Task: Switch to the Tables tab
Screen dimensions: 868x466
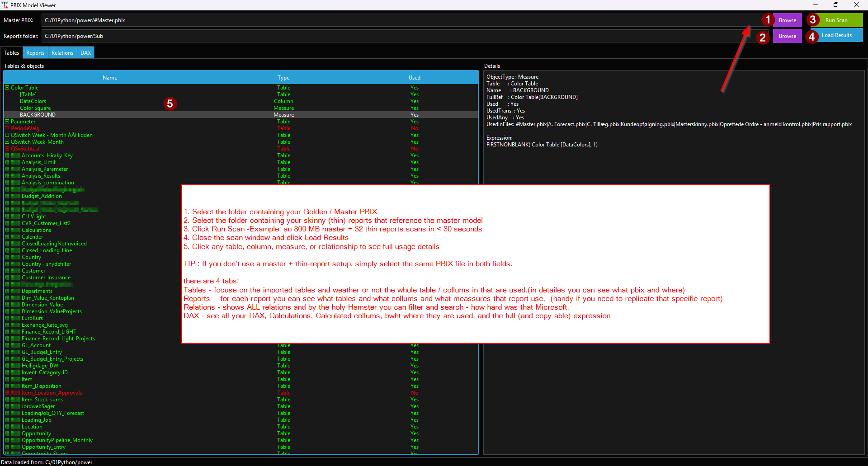Action: point(11,53)
